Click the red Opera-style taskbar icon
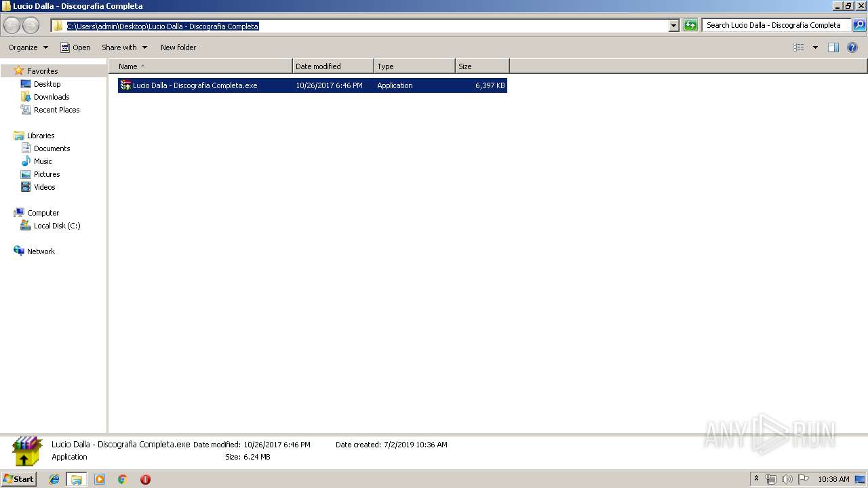868x488 pixels. click(x=145, y=479)
